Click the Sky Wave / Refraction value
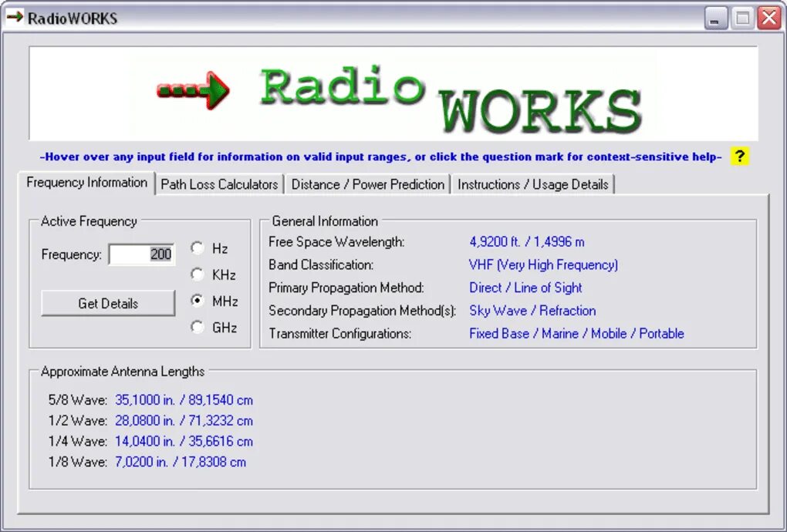 pyautogui.click(x=532, y=311)
